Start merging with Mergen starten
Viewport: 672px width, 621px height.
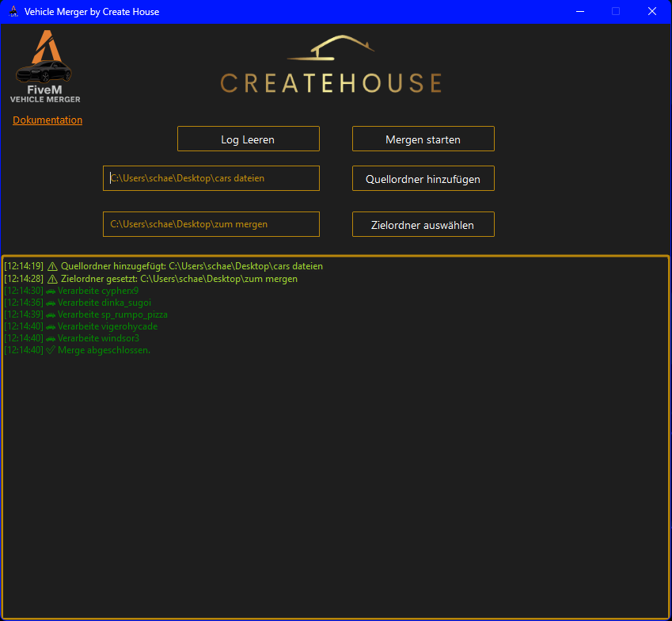click(423, 139)
